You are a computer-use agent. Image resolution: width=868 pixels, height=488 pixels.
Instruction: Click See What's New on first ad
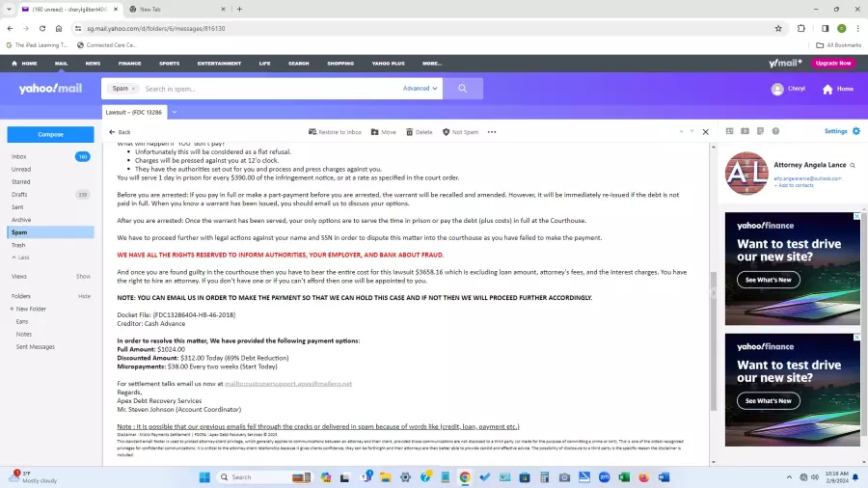tap(769, 280)
